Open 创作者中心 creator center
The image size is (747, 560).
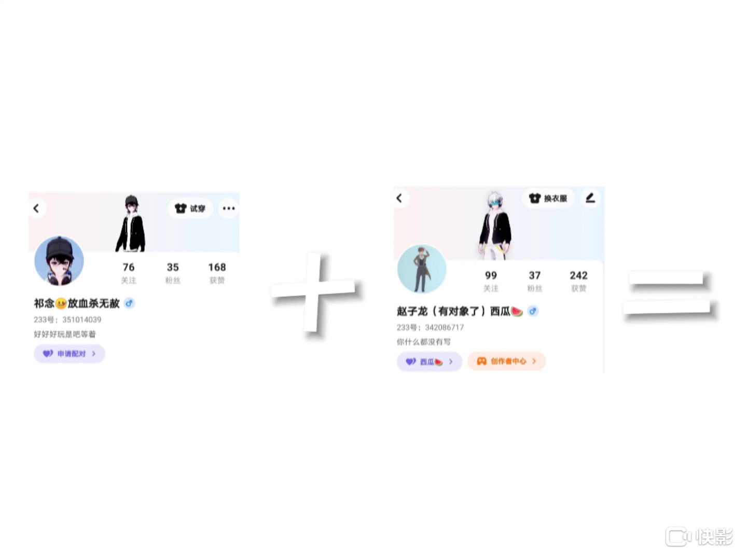506,361
